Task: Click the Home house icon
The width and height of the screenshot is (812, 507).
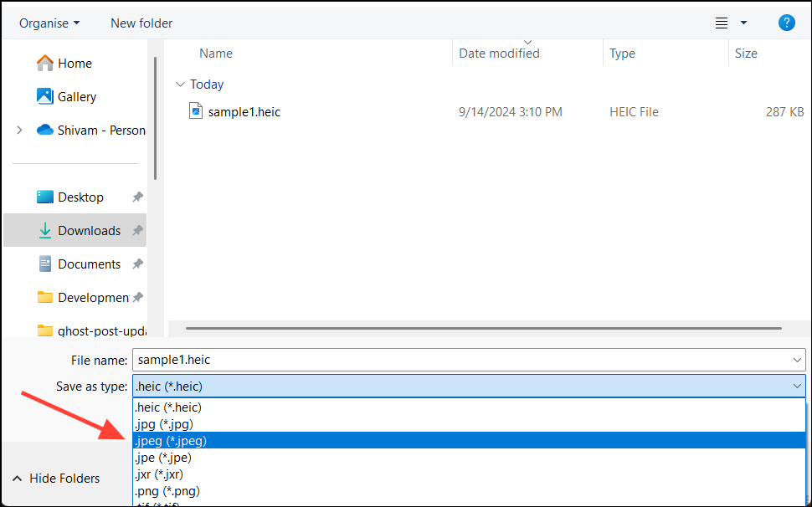Action: point(45,63)
